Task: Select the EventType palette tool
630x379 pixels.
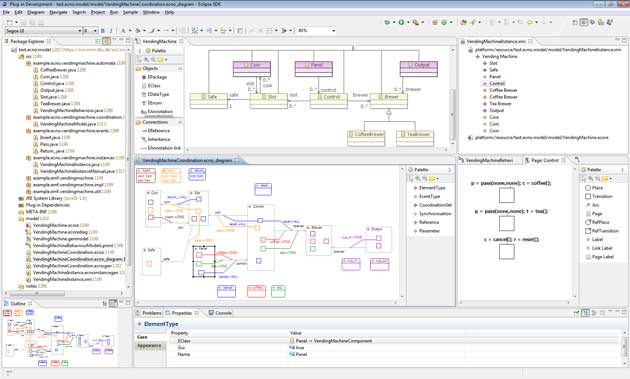Action: coord(427,196)
